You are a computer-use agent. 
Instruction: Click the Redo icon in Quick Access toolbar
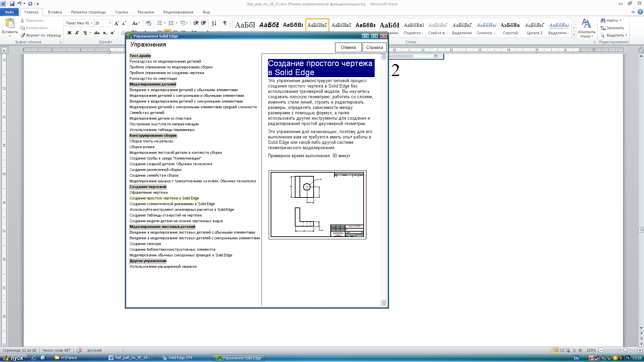click(30, 4)
